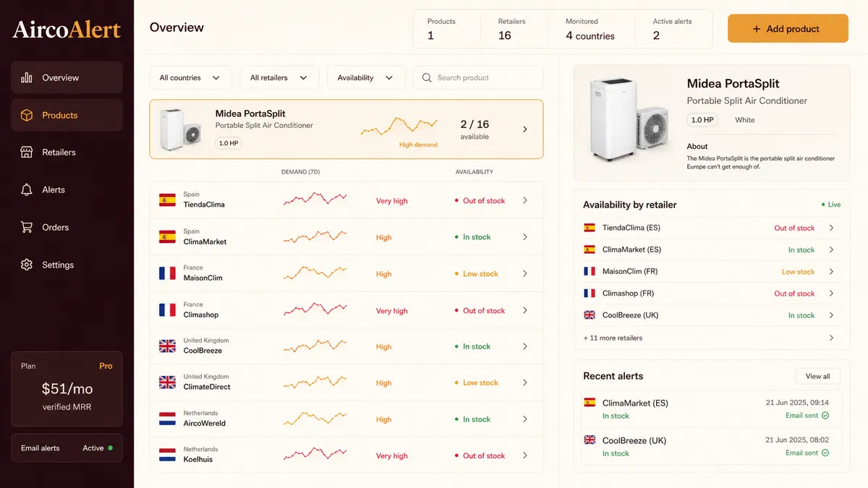
Task: Click the UK flag beside ClimateDirect
Action: (167, 382)
